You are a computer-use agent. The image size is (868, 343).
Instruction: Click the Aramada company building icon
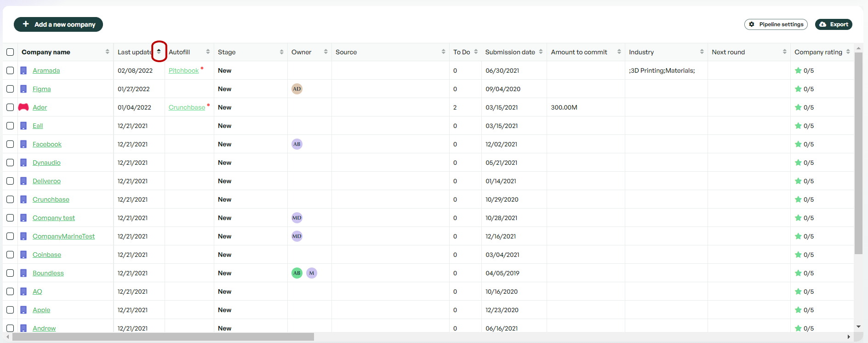23,70
